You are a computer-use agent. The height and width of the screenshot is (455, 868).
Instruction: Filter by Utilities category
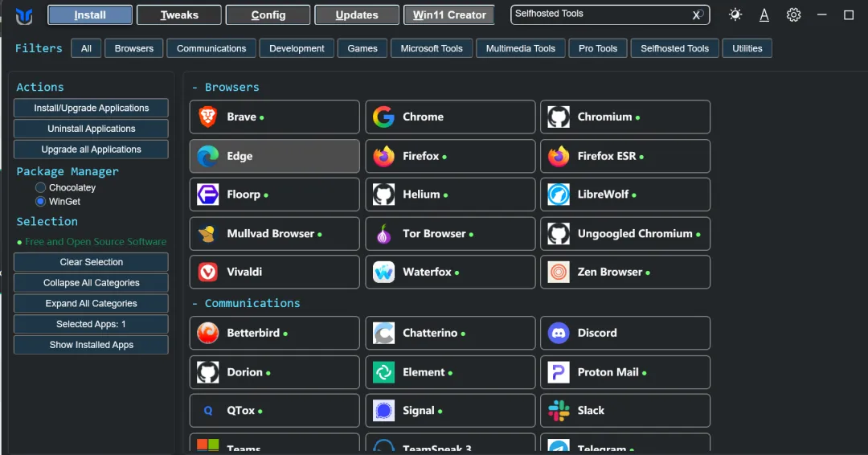[x=747, y=48]
